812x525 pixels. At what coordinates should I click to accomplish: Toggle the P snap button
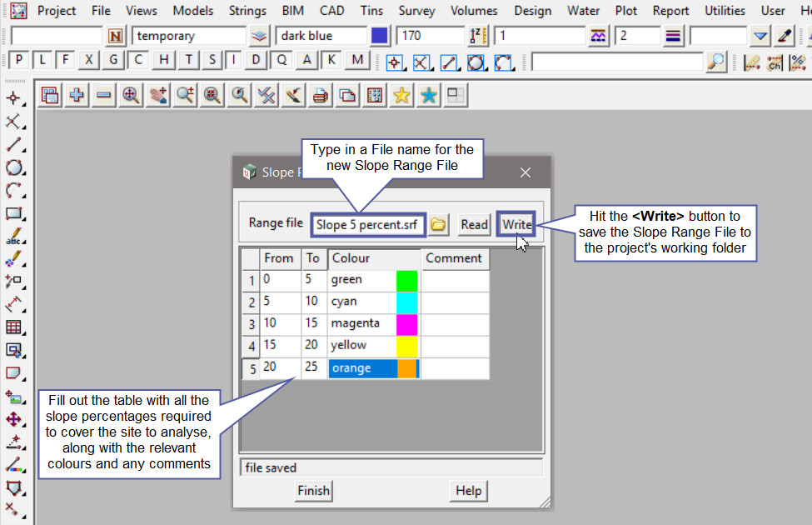18,60
